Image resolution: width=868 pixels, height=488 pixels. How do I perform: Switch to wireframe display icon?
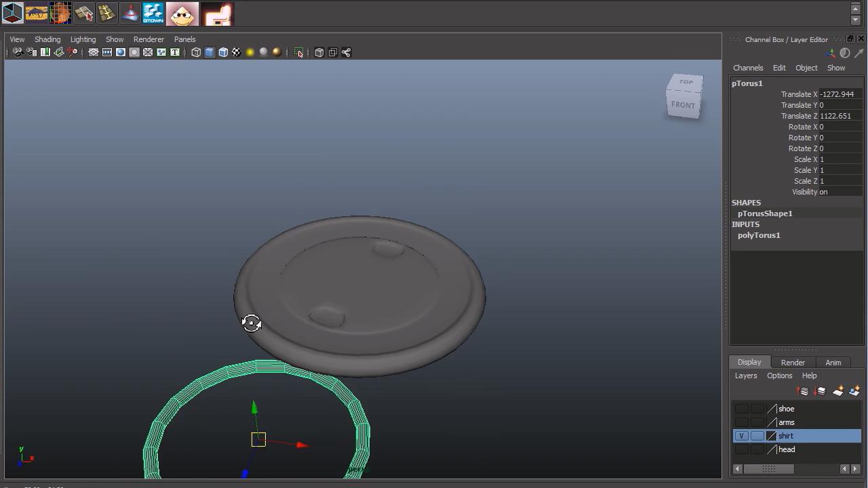pos(196,52)
